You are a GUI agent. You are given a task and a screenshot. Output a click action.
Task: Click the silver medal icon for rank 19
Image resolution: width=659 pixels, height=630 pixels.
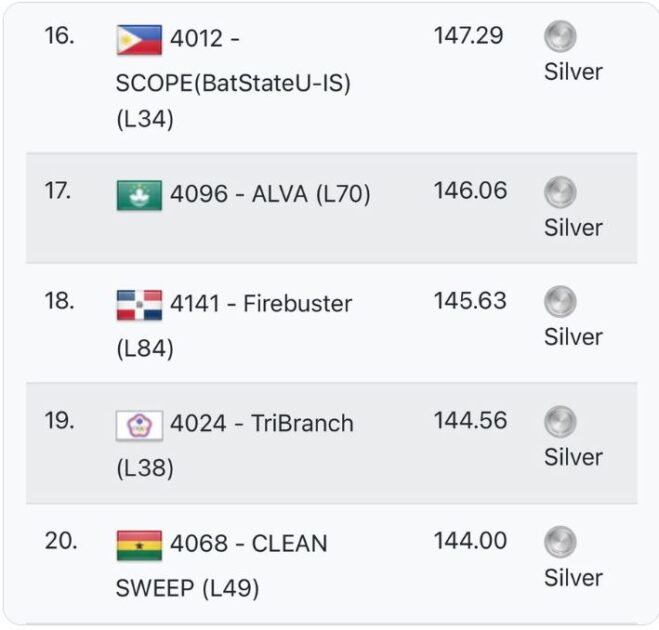(560, 422)
